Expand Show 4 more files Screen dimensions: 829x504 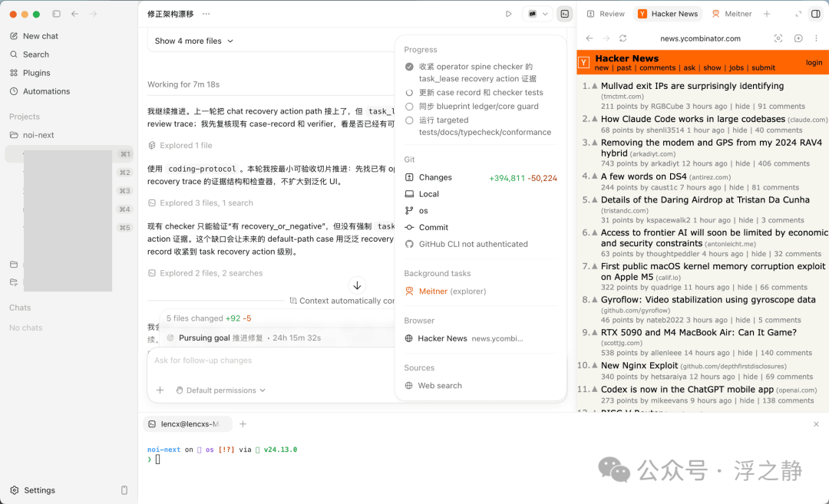193,41
